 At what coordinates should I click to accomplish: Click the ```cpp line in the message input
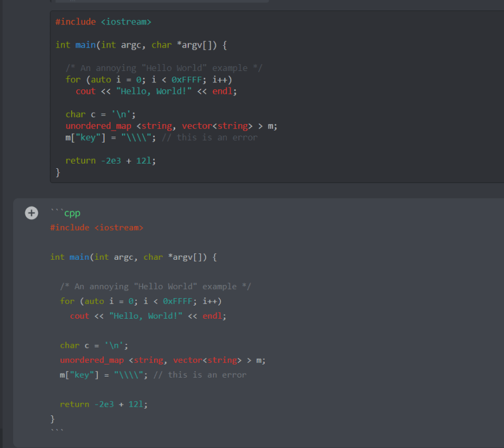point(65,213)
